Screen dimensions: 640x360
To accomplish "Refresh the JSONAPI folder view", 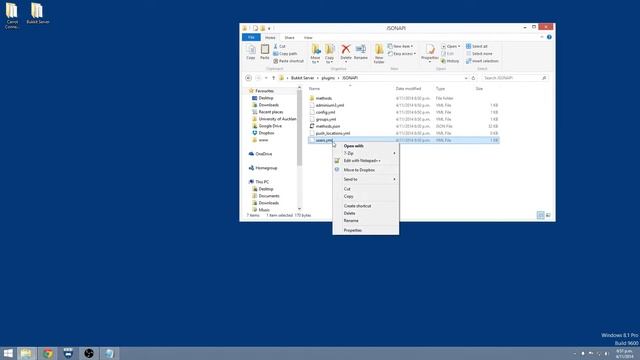I will pos(473,78).
